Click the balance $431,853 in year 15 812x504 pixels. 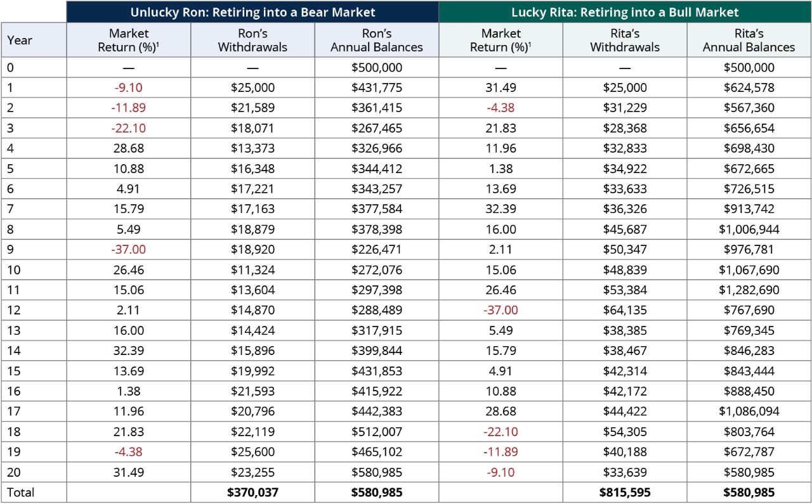pos(377,371)
